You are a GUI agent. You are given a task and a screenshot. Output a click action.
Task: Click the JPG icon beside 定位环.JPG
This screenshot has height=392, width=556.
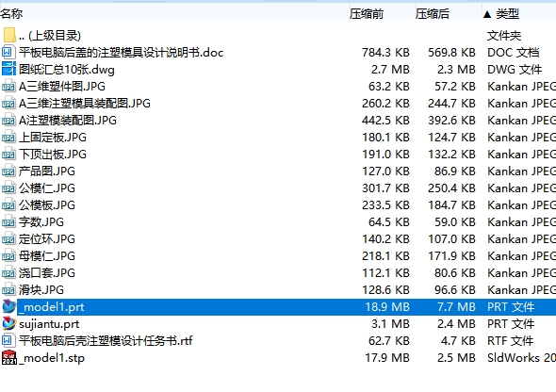pyautogui.click(x=8, y=239)
